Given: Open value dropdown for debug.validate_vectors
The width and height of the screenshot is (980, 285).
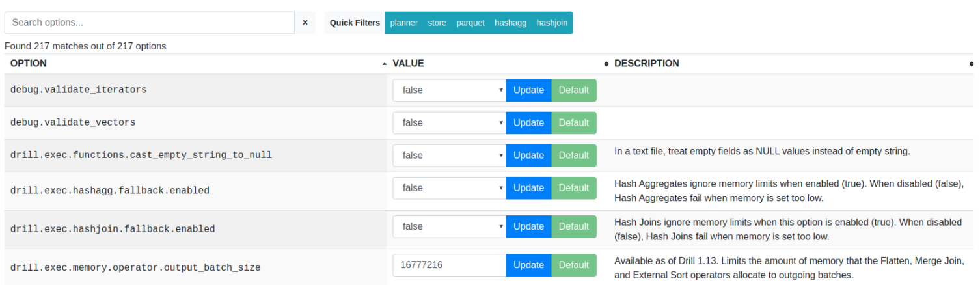Looking at the screenshot, I should (450, 123).
